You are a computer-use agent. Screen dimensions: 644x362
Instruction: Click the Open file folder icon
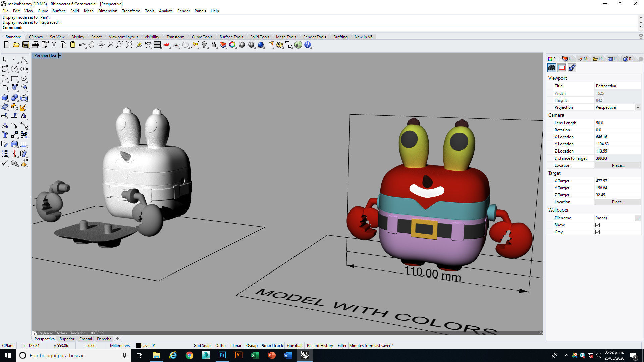(16, 45)
